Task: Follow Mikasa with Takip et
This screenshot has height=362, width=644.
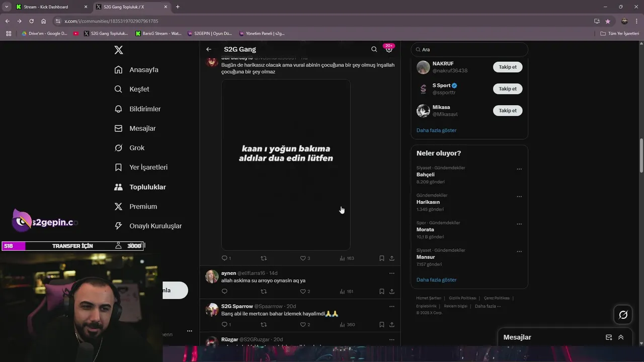Action: [x=508, y=110]
